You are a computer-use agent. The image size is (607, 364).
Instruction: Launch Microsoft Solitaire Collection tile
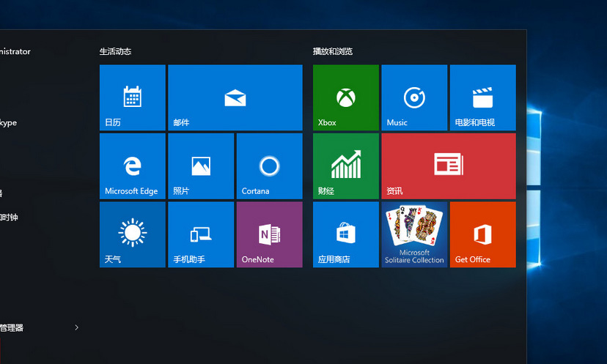pos(414,234)
